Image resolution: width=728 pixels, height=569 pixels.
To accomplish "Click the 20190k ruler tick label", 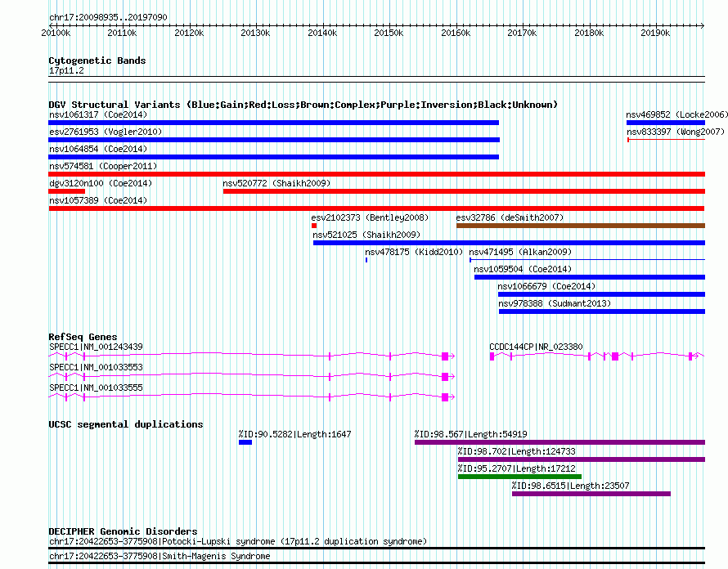I will click(655, 34).
